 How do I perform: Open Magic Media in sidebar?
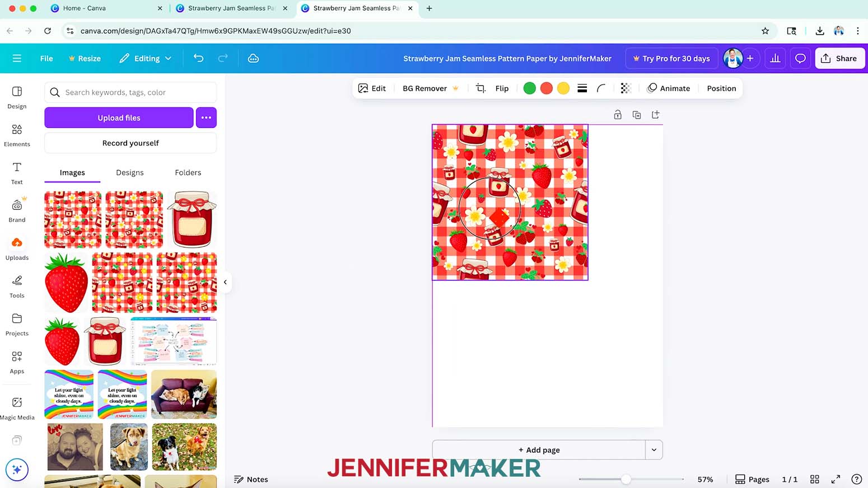click(x=17, y=409)
